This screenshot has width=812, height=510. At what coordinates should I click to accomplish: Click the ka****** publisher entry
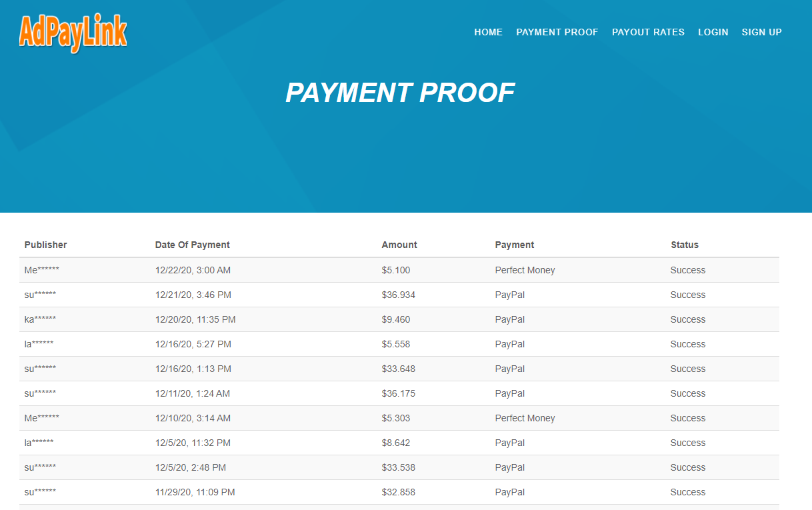click(x=40, y=319)
